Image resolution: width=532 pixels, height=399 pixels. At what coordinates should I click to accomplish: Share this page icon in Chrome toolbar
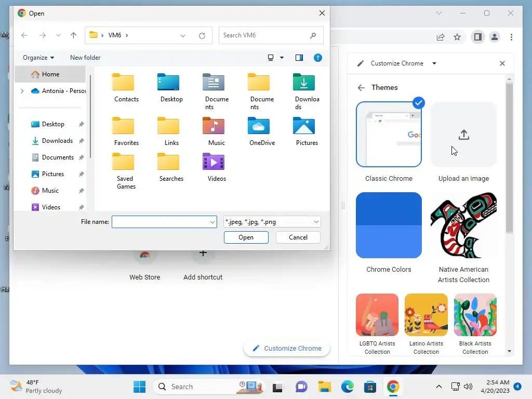[x=441, y=37]
